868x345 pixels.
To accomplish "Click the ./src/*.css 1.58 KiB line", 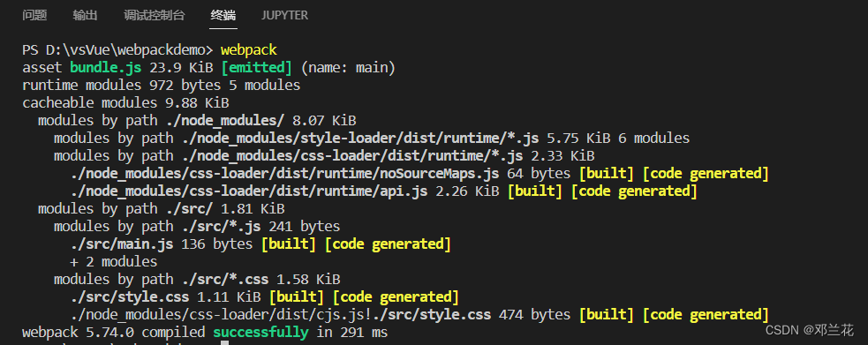I will coord(197,280).
